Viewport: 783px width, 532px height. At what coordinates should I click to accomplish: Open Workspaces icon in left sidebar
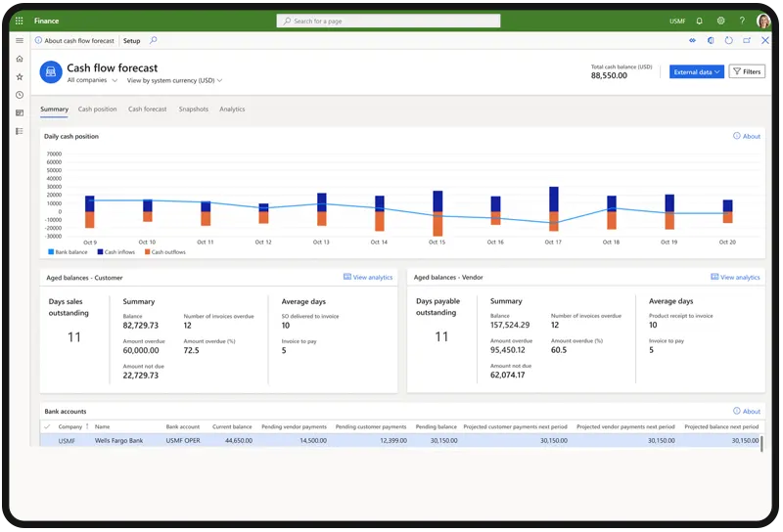[x=20, y=112]
